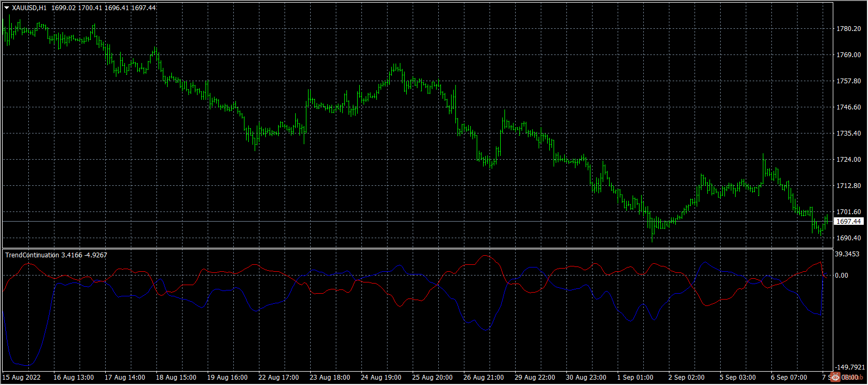The image size is (868, 385).
Task: Click the 0.00 indicator level label
Action: (841, 276)
